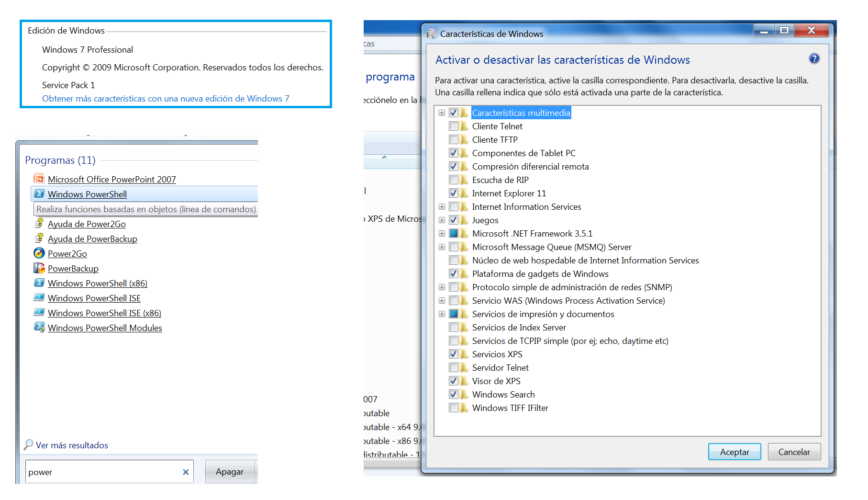Click the folder icon next to Windows Search
868x500 pixels.
464,394
